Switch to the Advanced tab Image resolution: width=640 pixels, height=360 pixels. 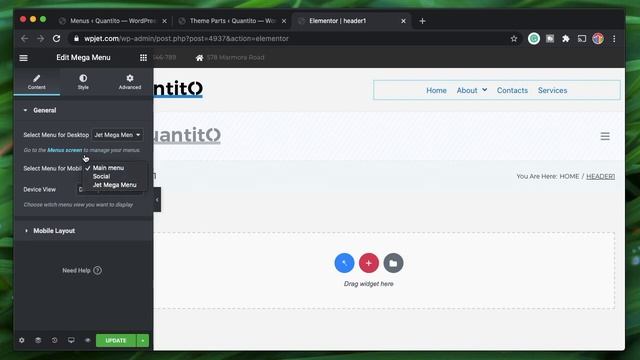(130, 82)
